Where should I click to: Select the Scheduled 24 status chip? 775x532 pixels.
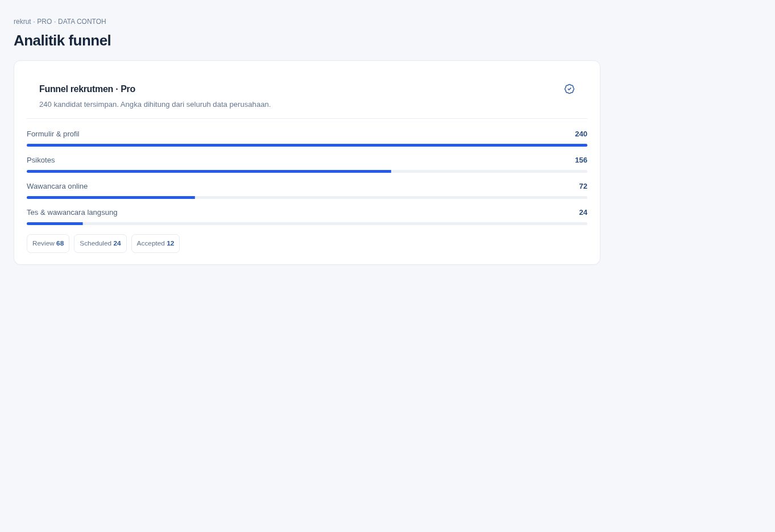[100, 243]
